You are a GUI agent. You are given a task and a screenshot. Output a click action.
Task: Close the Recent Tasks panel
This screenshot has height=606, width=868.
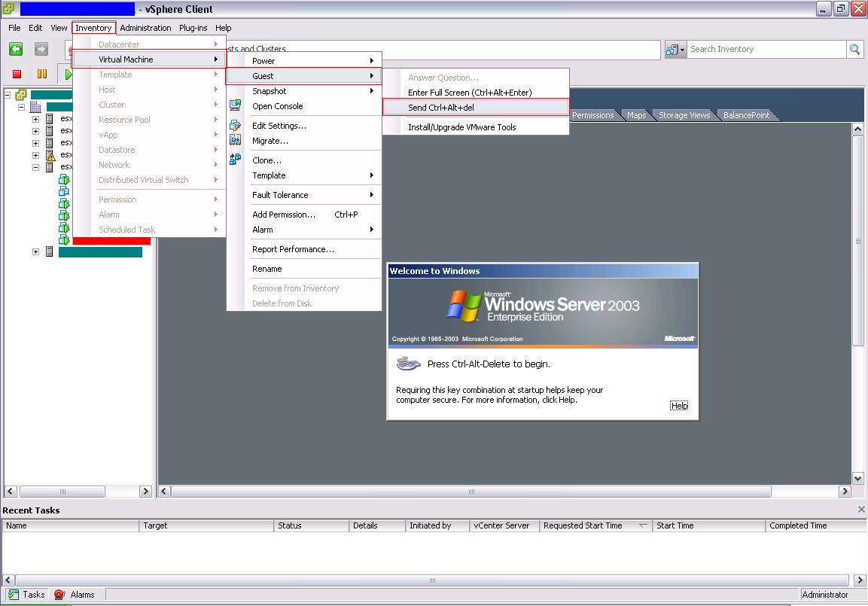tap(860, 509)
